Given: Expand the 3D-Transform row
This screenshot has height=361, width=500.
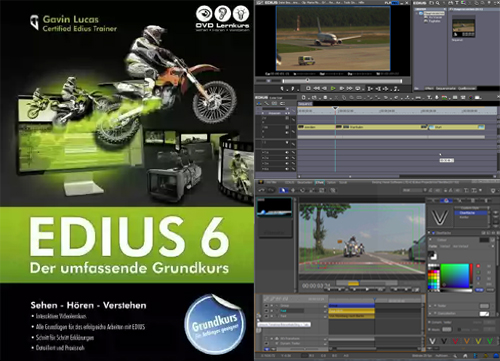Looking at the screenshot, I should (x=271, y=339).
